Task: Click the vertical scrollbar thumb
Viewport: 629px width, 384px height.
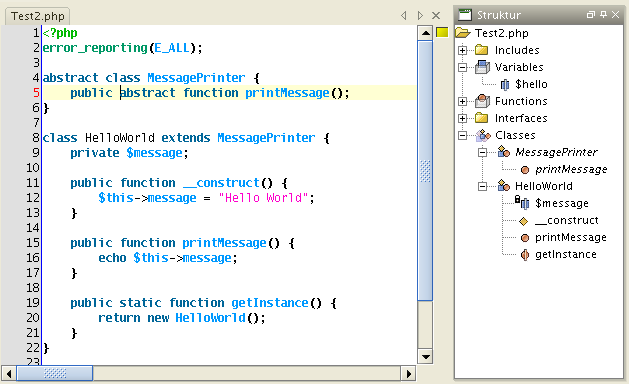Action: 425,171
